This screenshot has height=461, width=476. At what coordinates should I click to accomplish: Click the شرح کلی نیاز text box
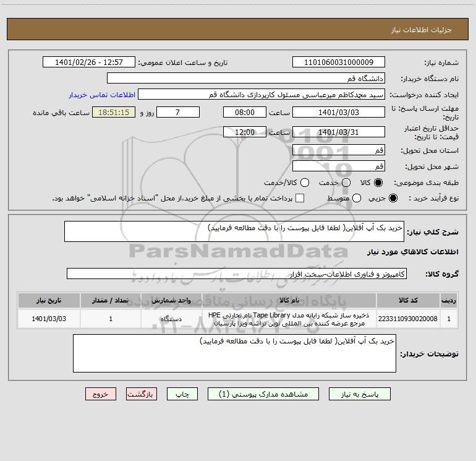tap(234, 231)
